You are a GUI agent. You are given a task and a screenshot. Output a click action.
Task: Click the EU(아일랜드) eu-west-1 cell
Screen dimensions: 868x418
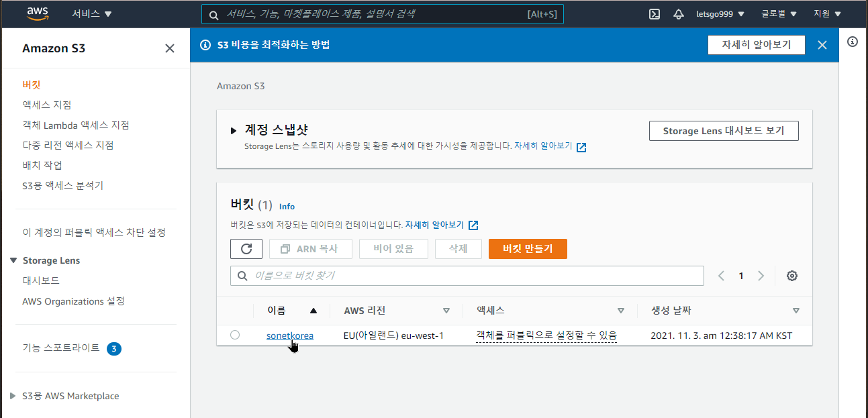393,335
